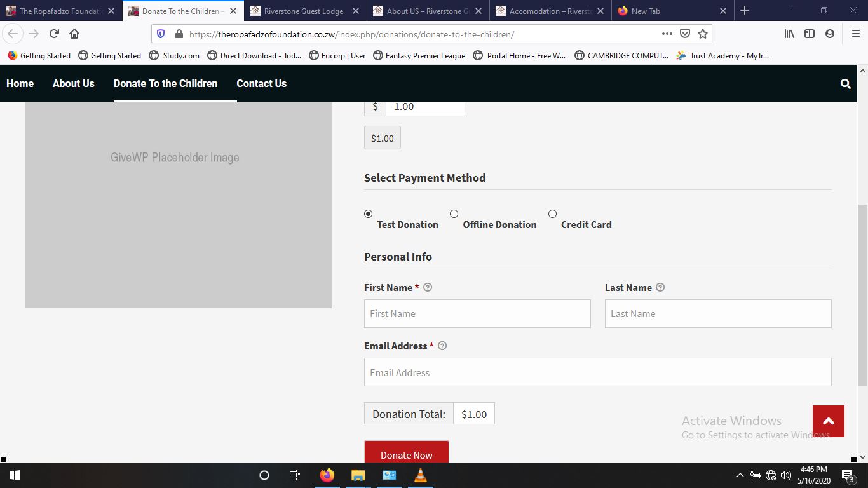This screenshot has width=868, height=488.
Task: Open VLC media player from taskbar
Action: tap(420, 475)
